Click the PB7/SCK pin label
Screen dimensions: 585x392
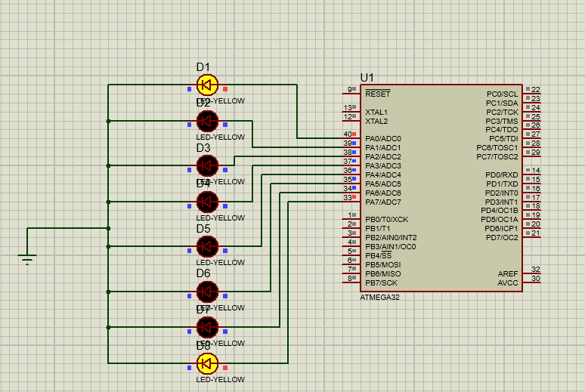click(x=381, y=282)
